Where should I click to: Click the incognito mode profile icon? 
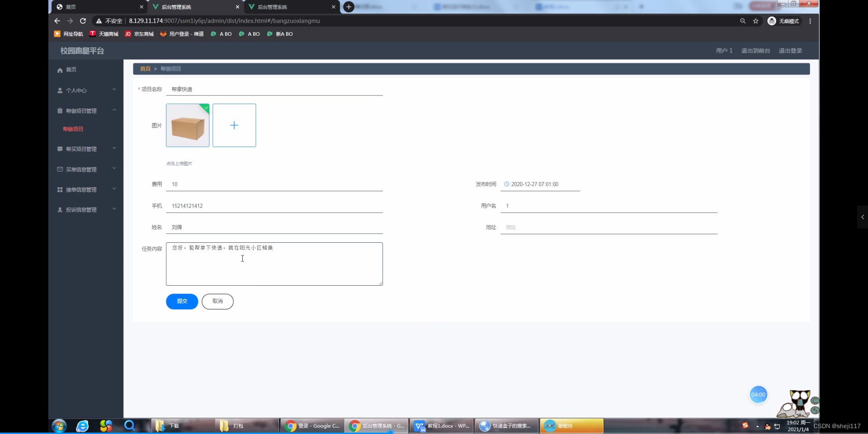772,21
